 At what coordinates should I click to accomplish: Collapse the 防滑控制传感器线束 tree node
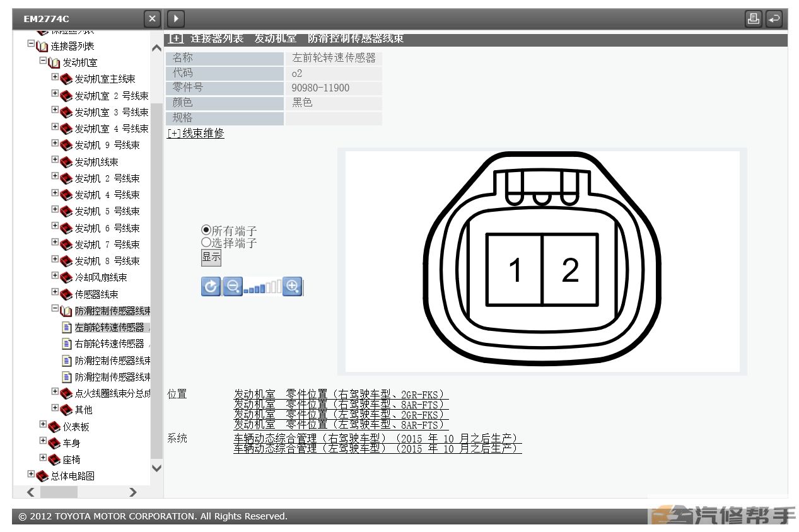pos(55,309)
